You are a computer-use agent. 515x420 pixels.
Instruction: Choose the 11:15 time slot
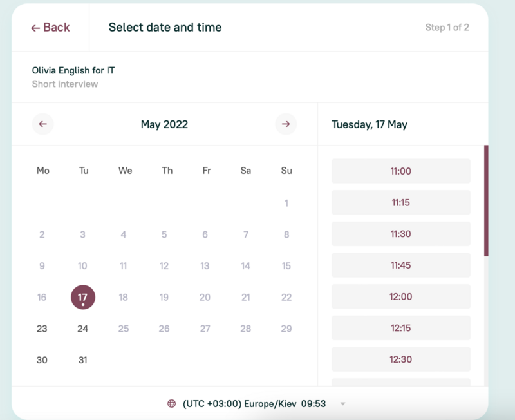point(400,202)
